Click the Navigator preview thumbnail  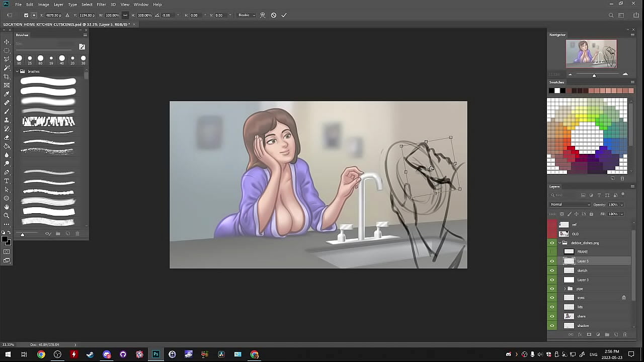click(x=591, y=54)
